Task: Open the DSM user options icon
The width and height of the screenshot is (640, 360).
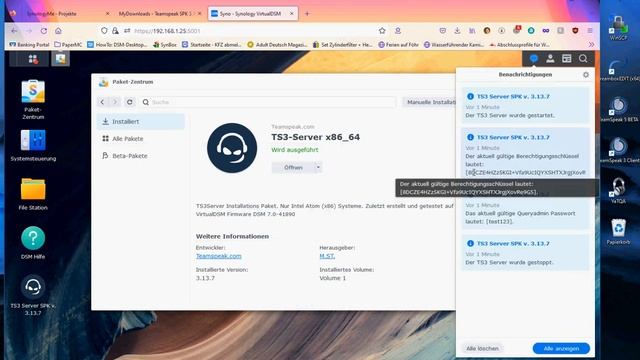Action: 550,59
